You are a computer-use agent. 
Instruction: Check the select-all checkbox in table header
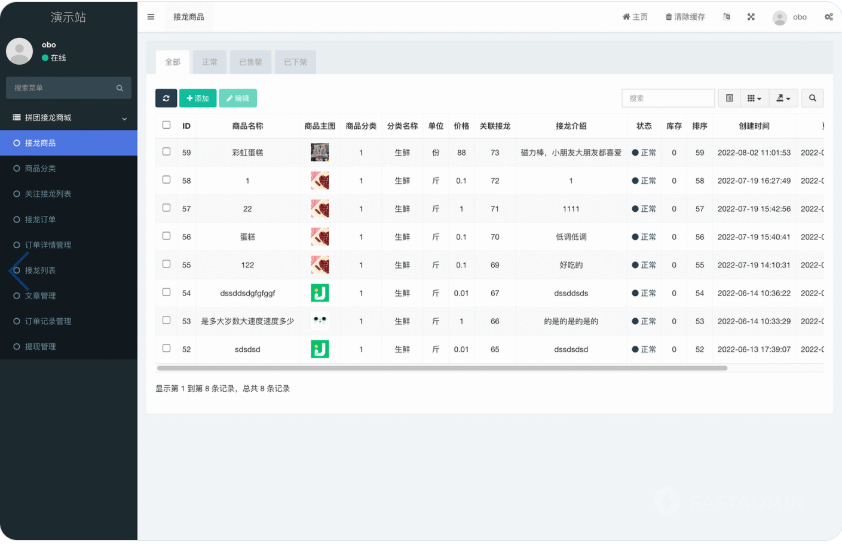tap(166, 125)
